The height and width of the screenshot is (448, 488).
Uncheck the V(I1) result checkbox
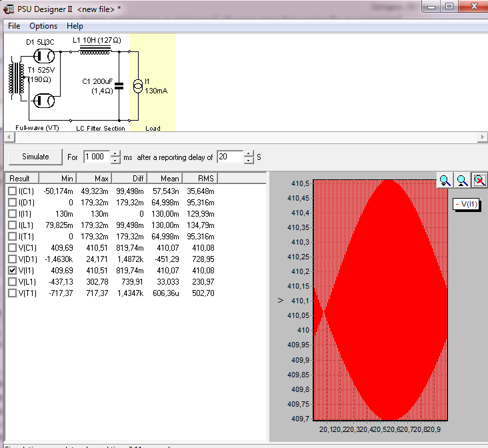coord(12,271)
